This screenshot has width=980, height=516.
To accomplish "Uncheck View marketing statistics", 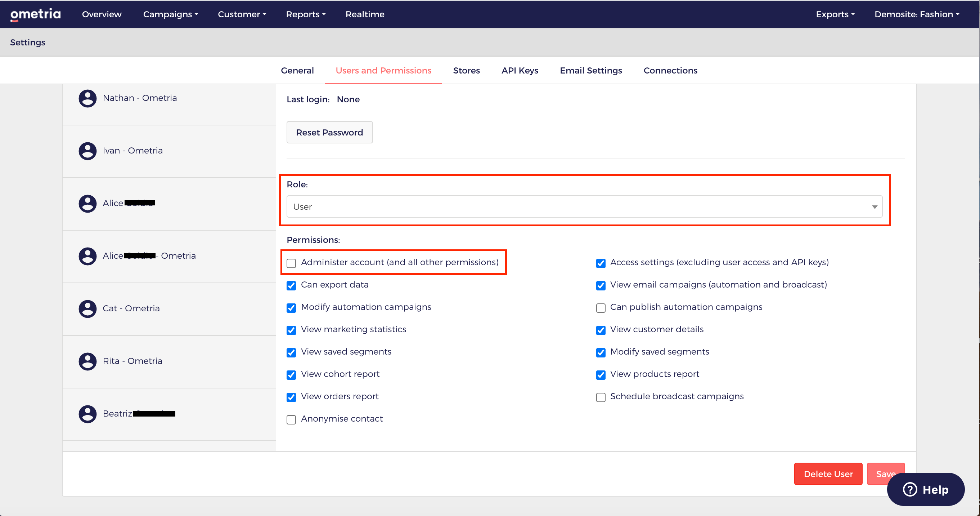I will click(x=291, y=330).
